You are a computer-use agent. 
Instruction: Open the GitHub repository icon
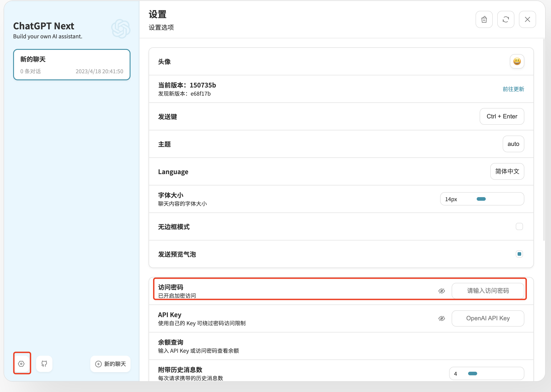coord(44,364)
